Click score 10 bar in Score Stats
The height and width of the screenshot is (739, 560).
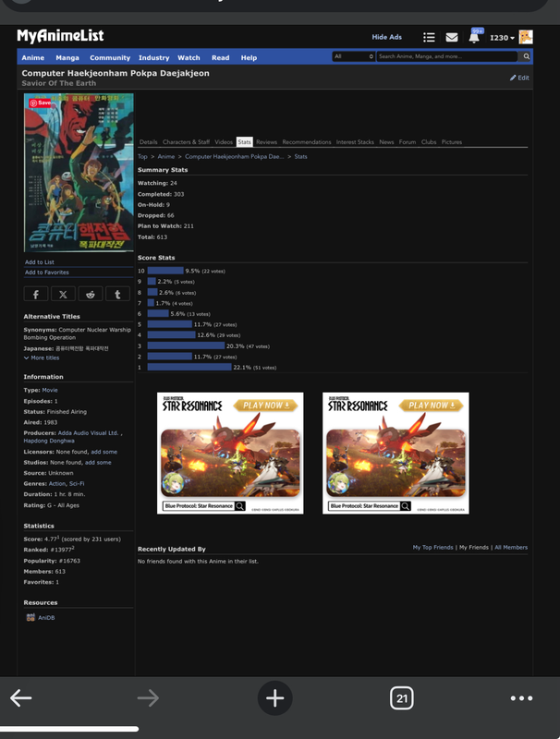[165, 271]
